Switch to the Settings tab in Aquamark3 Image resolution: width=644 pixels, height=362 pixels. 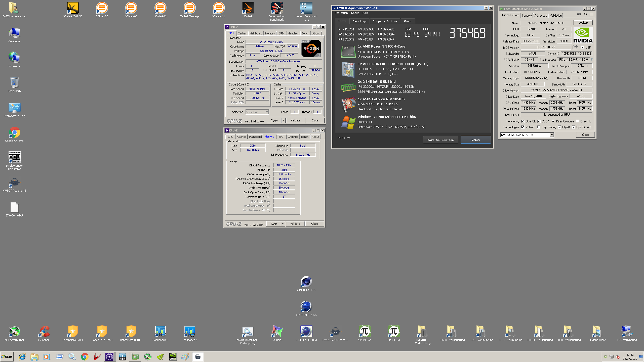pyautogui.click(x=359, y=21)
